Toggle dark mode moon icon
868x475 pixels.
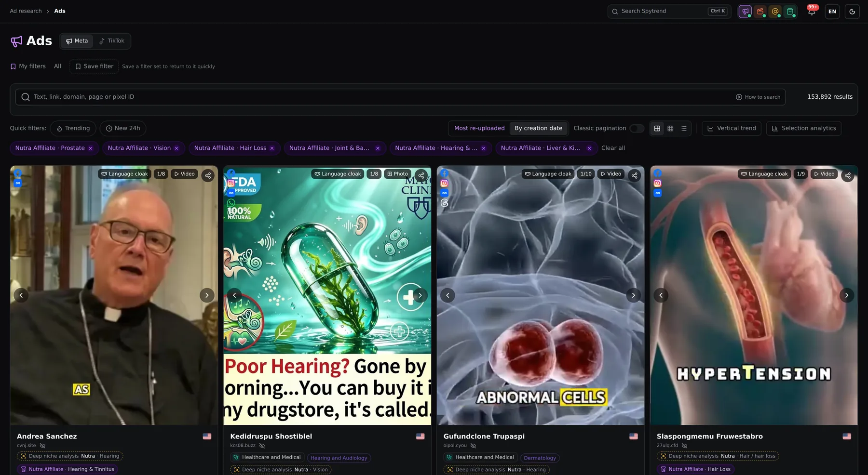[x=853, y=12]
